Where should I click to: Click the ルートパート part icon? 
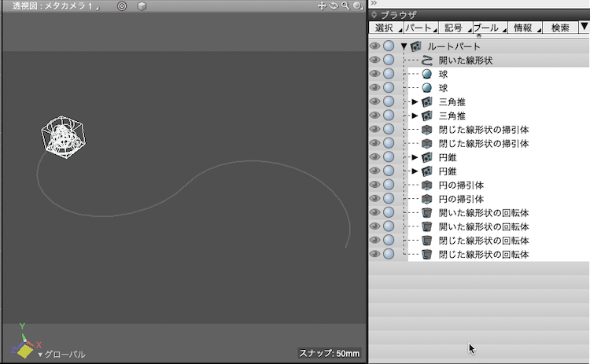[416, 46]
